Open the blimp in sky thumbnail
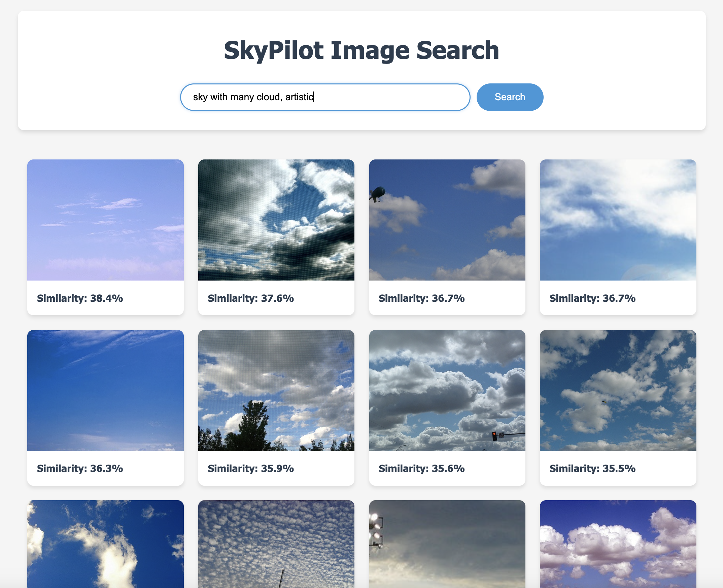The height and width of the screenshot is (588, 723). click(x=447, y=220)
